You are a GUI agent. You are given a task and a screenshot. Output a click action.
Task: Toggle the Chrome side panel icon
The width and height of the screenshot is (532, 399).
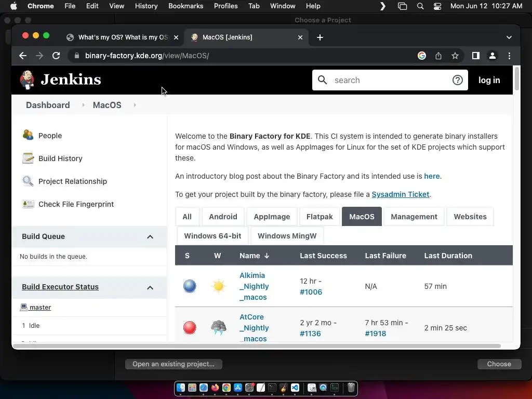(476, 56)
